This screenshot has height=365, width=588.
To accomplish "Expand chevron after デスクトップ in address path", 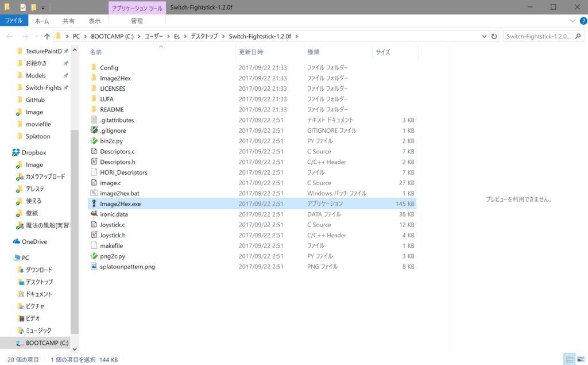I will coord(223,36).
